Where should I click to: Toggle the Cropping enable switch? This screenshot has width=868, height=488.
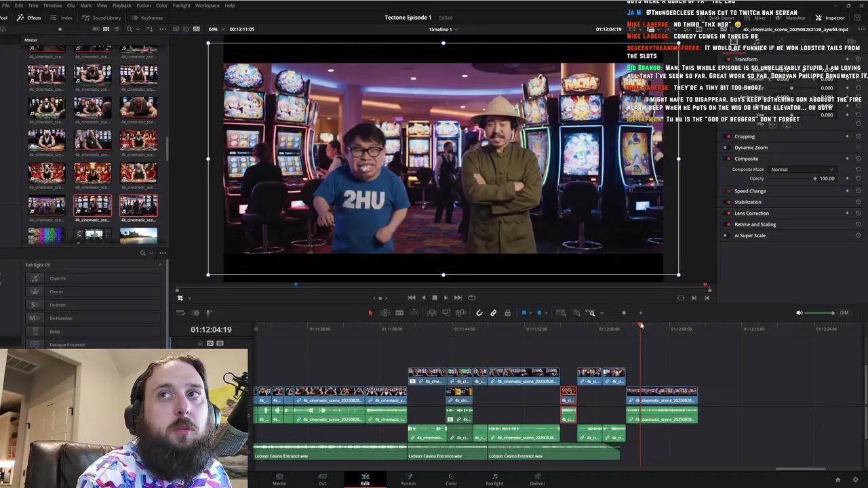pos(726,136)
